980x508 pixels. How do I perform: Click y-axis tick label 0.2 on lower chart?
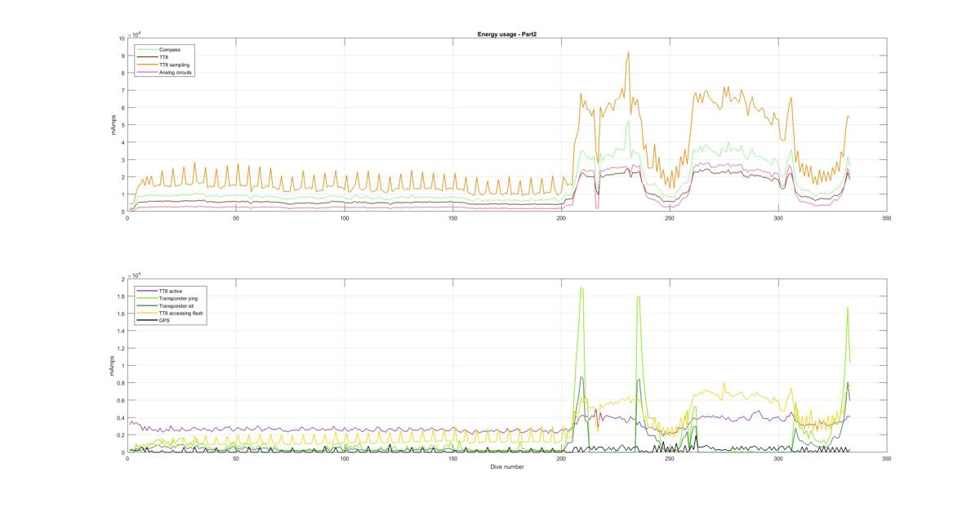pyautogui.click(x=121, y=435)
